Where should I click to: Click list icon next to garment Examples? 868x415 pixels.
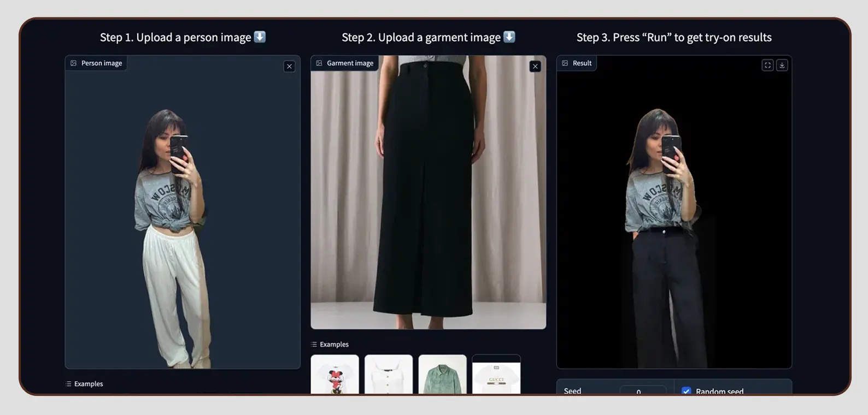point(314,345)
